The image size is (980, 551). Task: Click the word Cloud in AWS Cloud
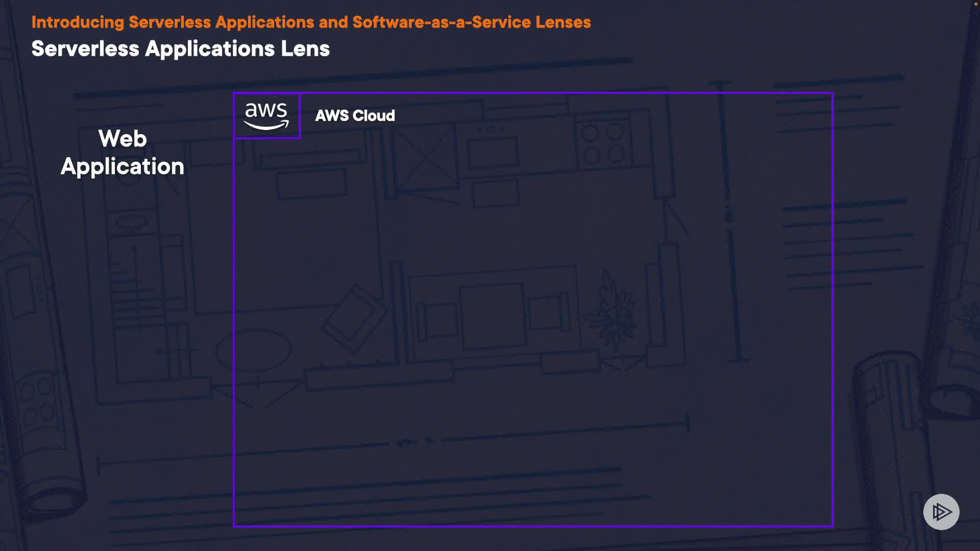coord(374,116)
